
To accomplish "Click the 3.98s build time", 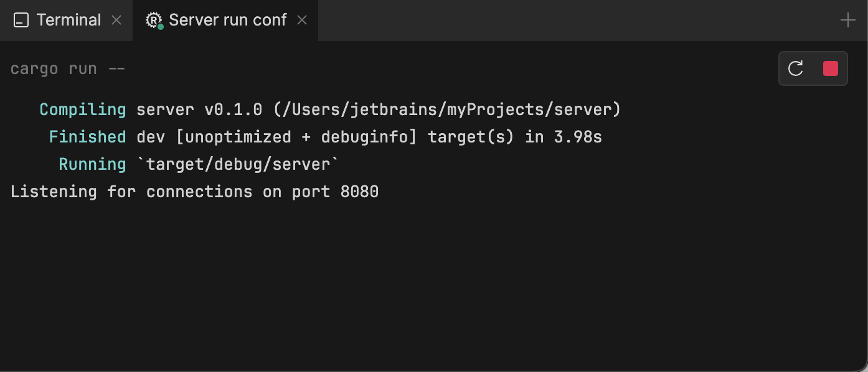I will pos(578,137).
